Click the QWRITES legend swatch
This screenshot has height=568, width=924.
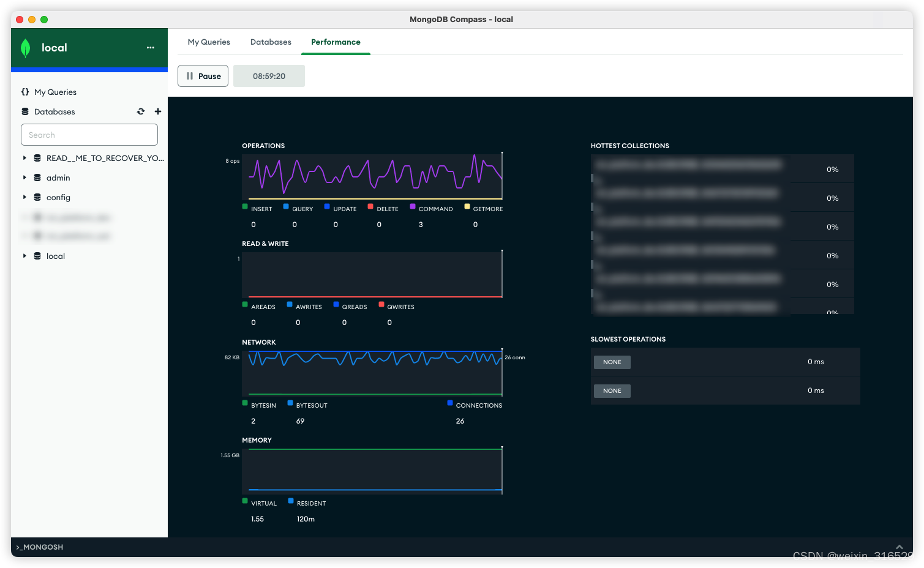(x=381, y=305)
